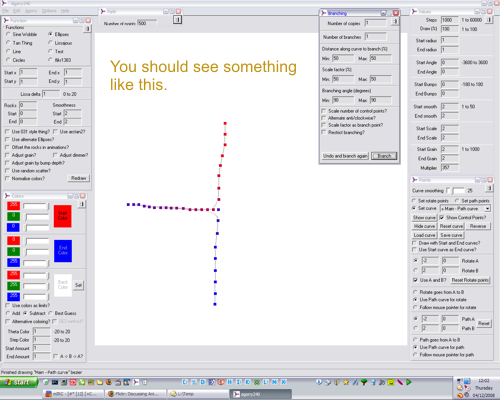Click the Save curve button
Image resolution: width=500 pixels, height=400 pixels.
coord(451,235)
